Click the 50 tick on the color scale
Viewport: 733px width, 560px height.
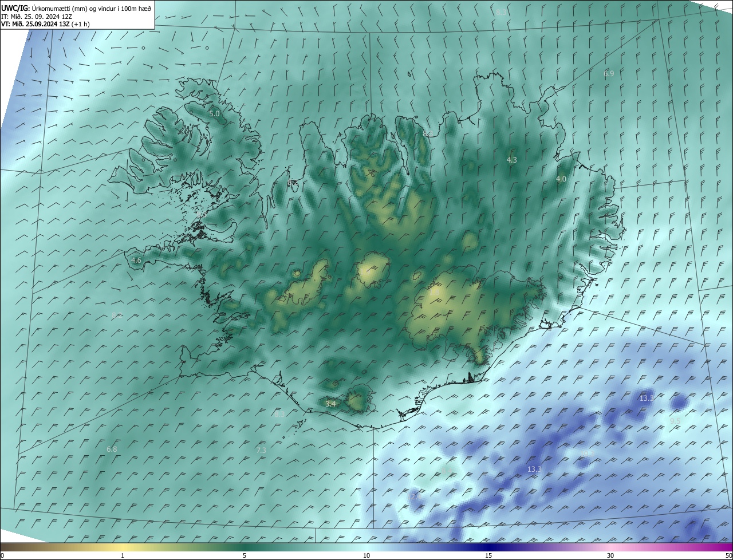point(728,556)
